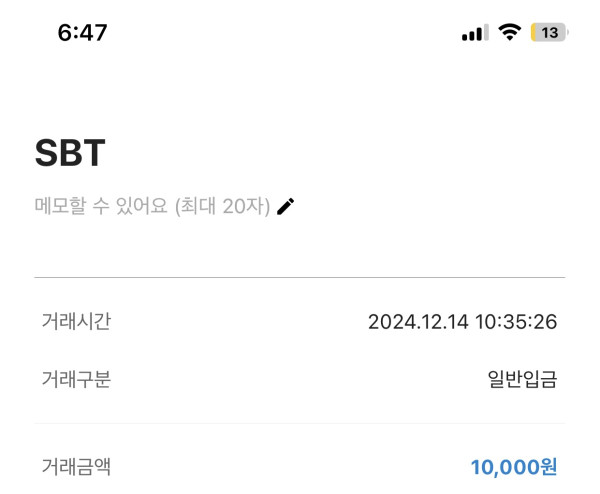The height and width of the screenshot is (494, 600).
Task: Tap the 거래금액 label
Action: click(x=76, y=465)
